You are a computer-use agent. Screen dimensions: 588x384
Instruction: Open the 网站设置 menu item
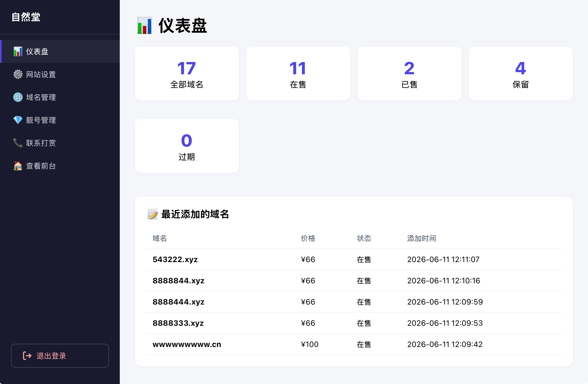coord(60,74)
